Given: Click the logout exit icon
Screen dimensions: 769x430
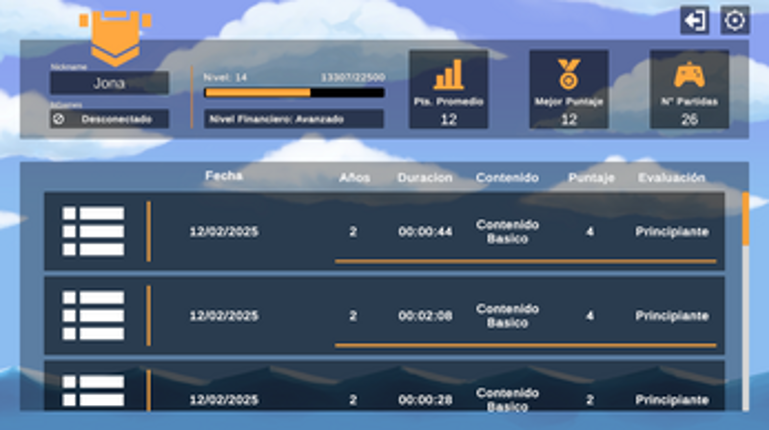Looking at the screenshot, I should pyautogui.click(x=694, y=21).
